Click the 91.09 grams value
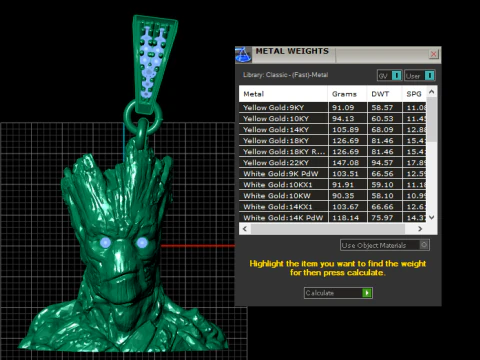 [x=343, y=108]
